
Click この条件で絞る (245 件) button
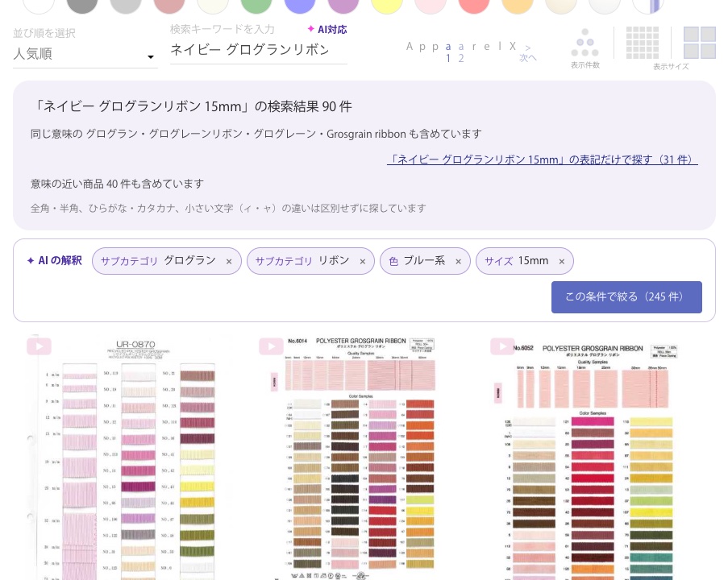click(626, 297)
